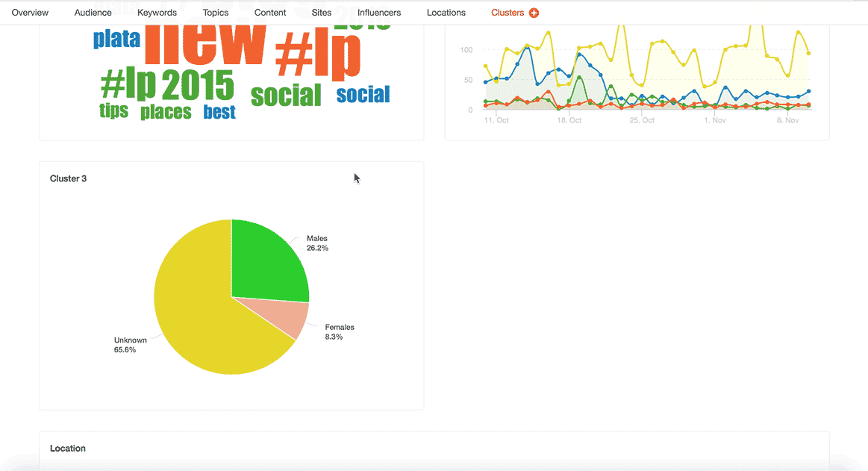Select the Topics tab

[216, 13]
